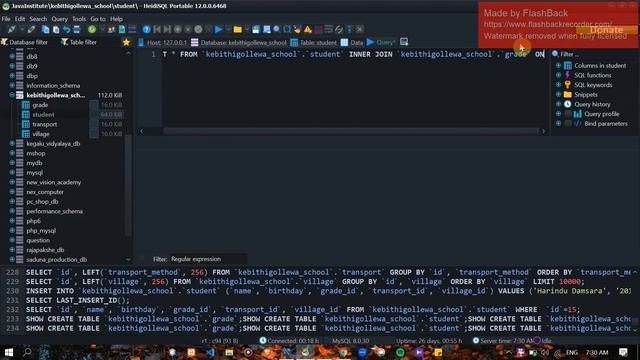The width and height of the screenshot is (640, 360).
Task: Select the transport table icon in tree
Action: tap(26, 124)
